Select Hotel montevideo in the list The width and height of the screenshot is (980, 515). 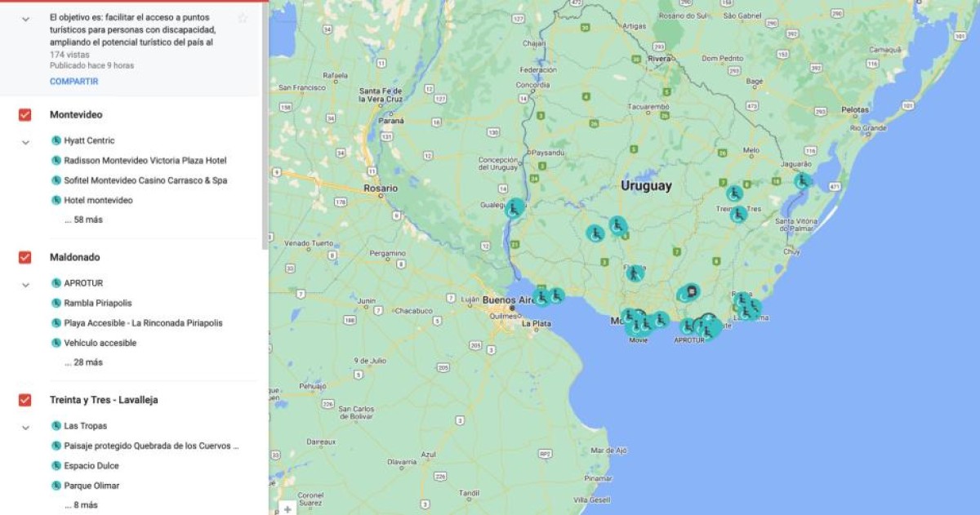(x=98, y=200)
